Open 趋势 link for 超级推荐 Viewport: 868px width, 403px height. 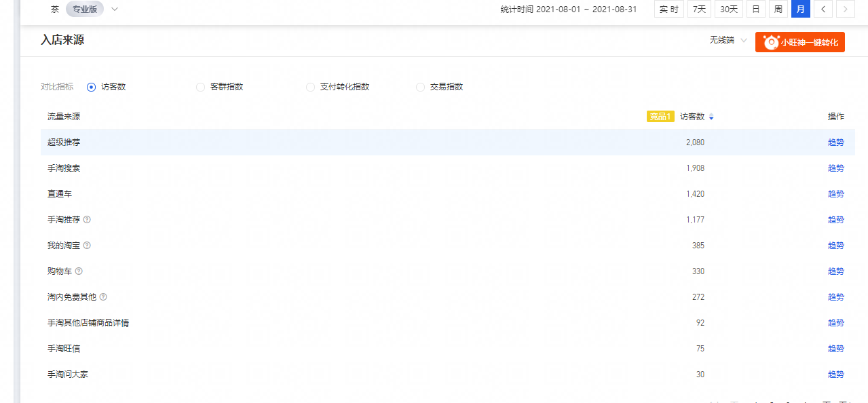point(835,142)
